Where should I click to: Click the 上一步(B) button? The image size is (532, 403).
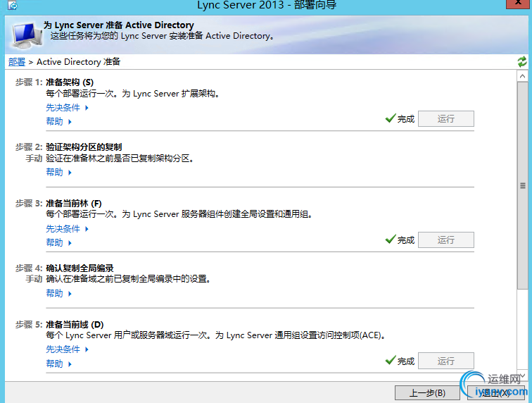(427, 393)
